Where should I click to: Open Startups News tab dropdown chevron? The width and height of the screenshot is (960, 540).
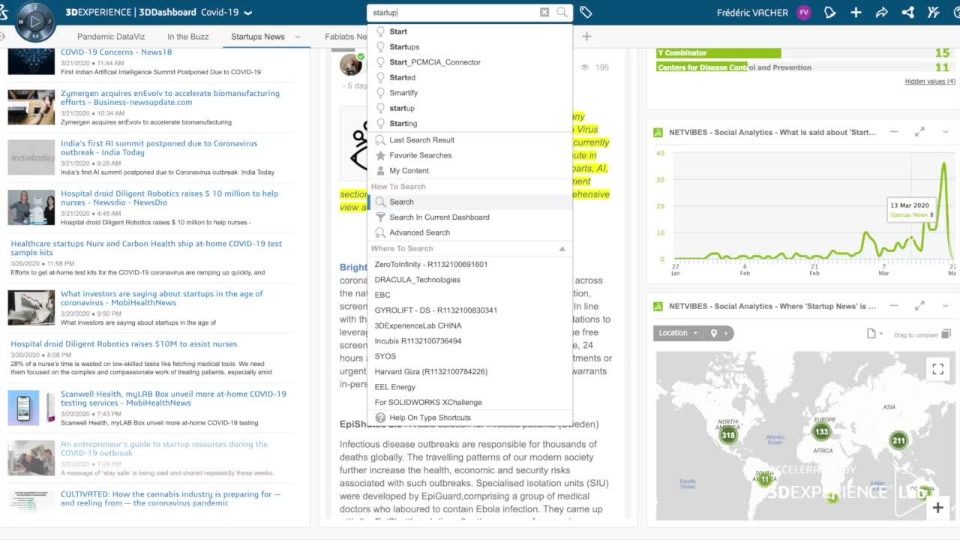click(x=298, y=37)
